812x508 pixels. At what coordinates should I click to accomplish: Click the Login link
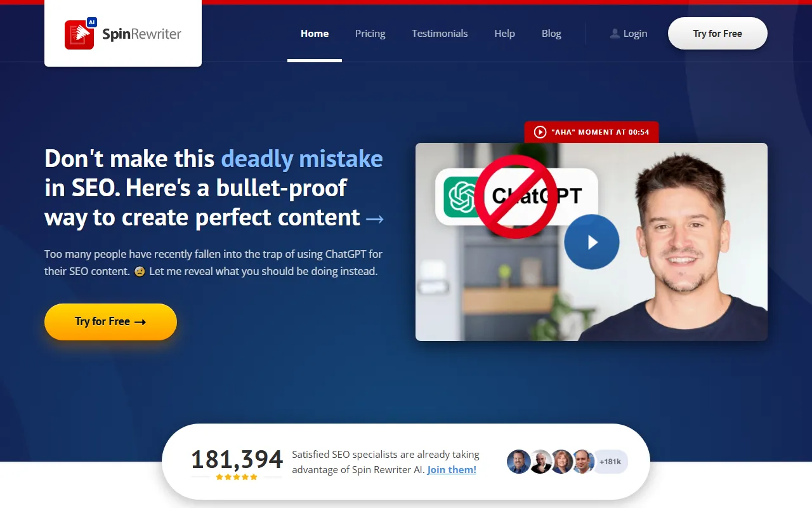point(629,34)
